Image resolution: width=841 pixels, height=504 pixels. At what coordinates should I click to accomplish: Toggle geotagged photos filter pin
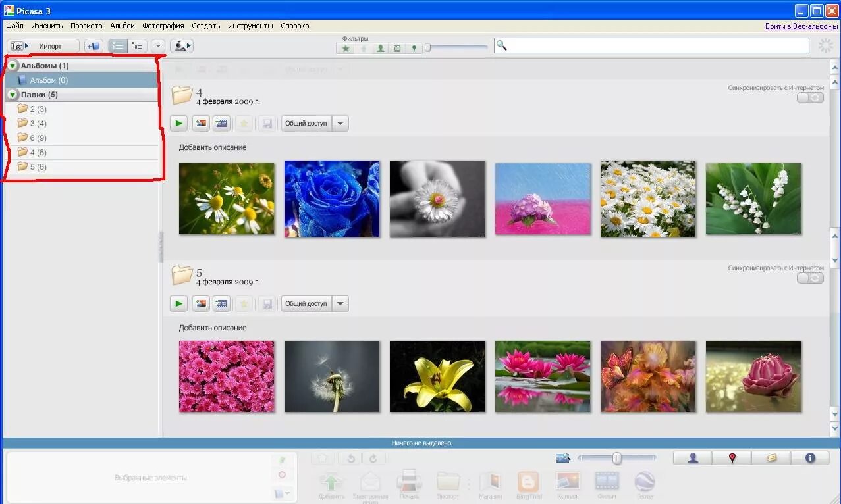point(414,49)
